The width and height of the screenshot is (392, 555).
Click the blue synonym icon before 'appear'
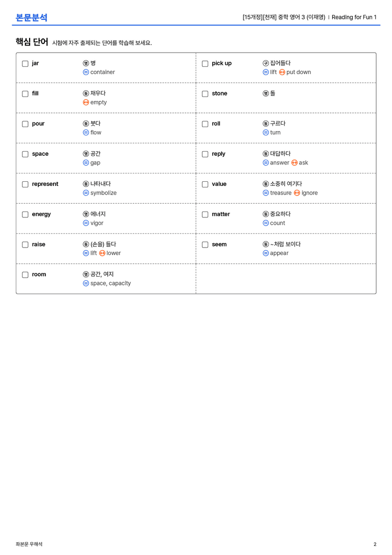coord(266,253)
